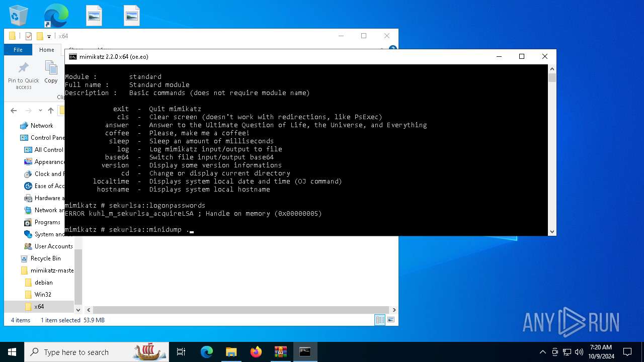Select Programs tree item
Screen dimensions: 644x362
point(42,222)
